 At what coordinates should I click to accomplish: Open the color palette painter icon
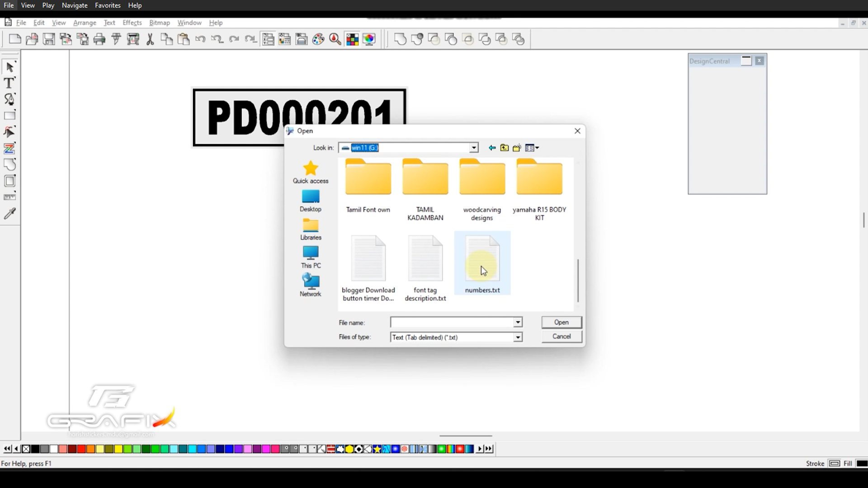[x=318, y=39]
